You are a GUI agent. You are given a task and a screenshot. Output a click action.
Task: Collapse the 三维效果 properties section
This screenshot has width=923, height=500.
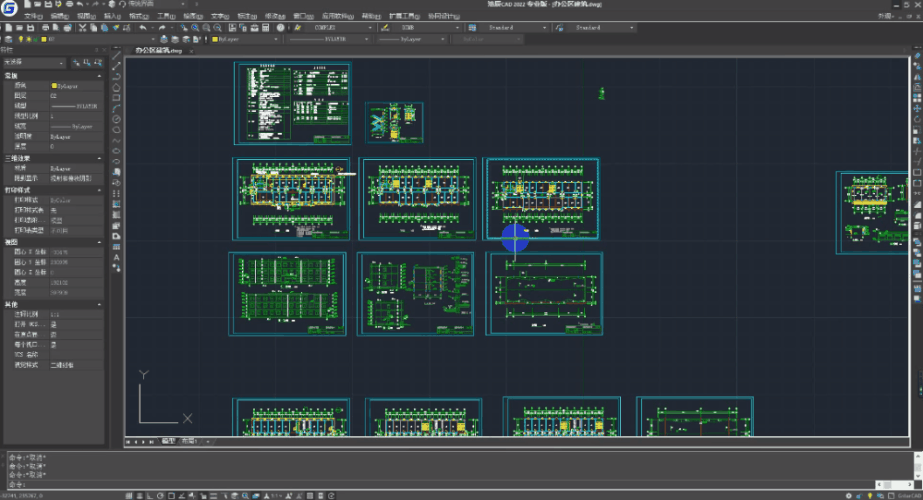pyautogui.click(x=98, y=158)
